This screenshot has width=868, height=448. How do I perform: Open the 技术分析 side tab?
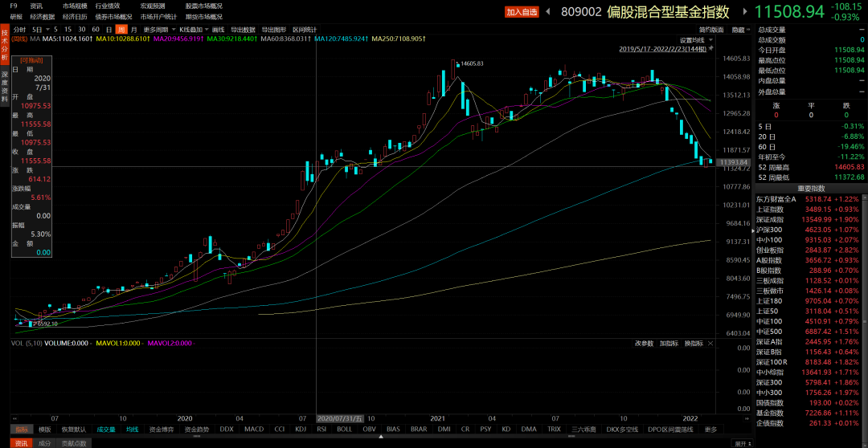coord(5,45)
